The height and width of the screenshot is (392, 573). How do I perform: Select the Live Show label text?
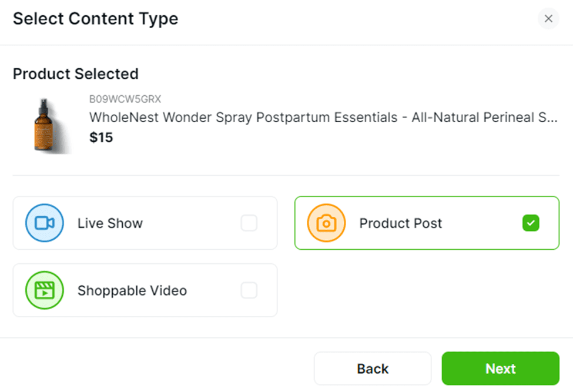coord(110,223)
